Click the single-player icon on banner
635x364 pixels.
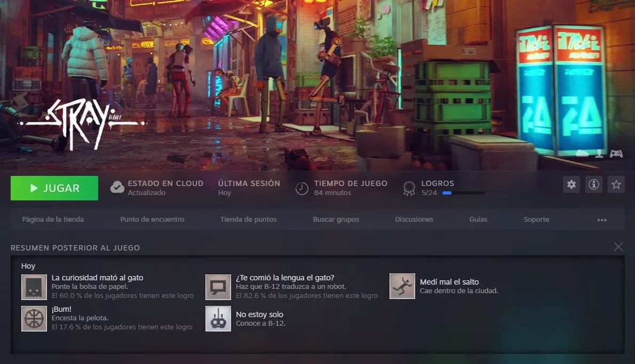click(599, 153)
